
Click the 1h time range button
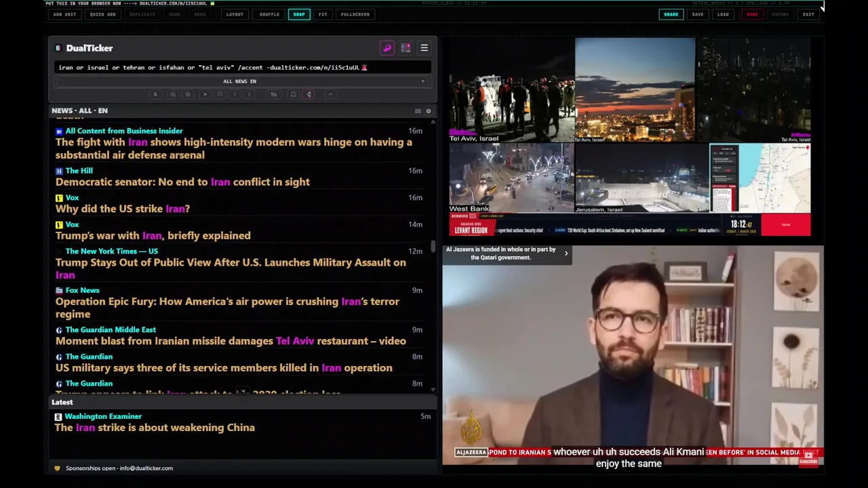273,94
